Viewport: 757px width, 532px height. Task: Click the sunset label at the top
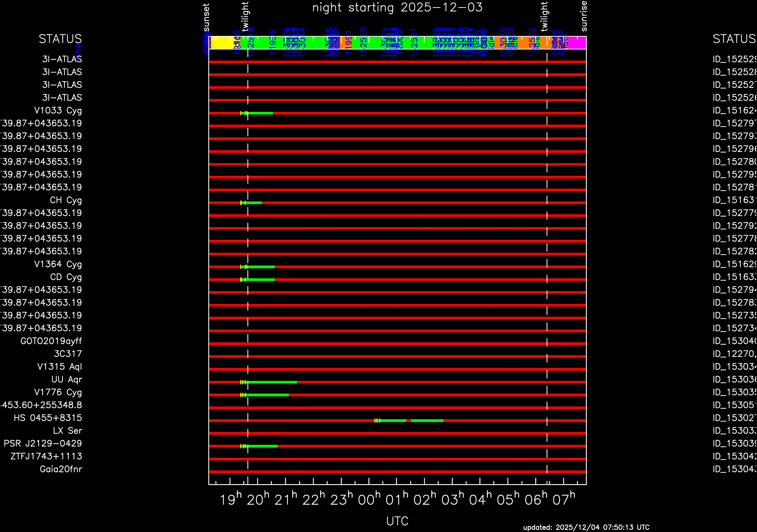pyautogui.click(x=206, y=17)
